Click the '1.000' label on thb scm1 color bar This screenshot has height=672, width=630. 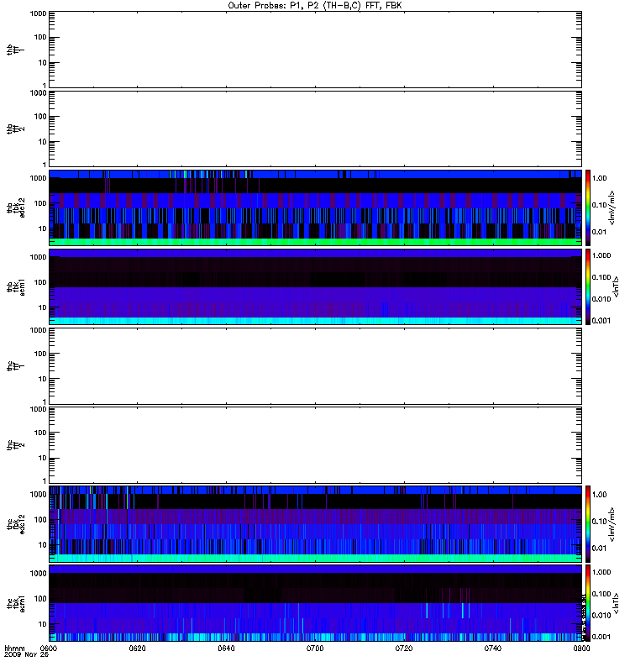tap(601, 255)
